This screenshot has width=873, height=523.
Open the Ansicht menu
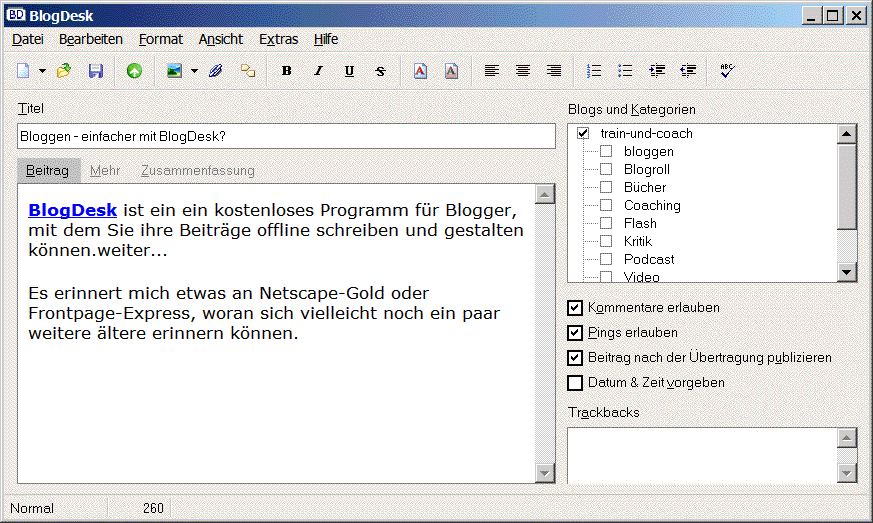pos(221,40)
